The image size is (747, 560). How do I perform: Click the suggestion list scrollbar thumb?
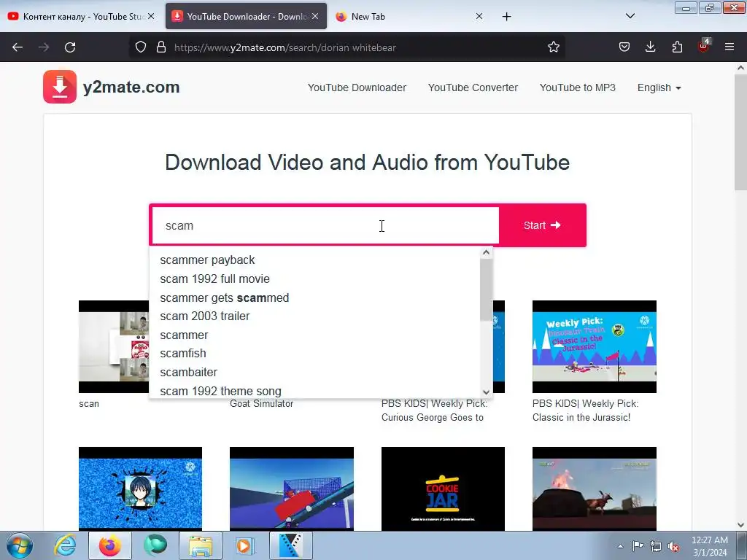coord(486,289)
